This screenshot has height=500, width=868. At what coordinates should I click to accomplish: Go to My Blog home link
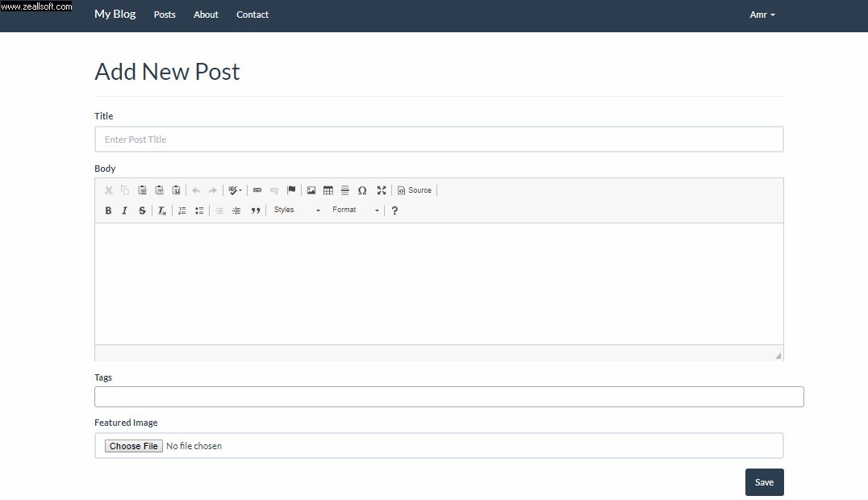click(x=115, y=15)
